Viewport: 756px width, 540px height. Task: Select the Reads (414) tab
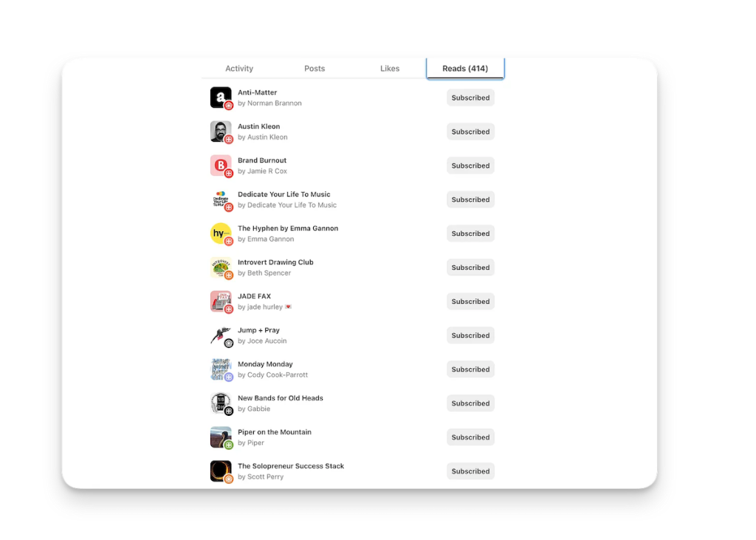point(465,69)
